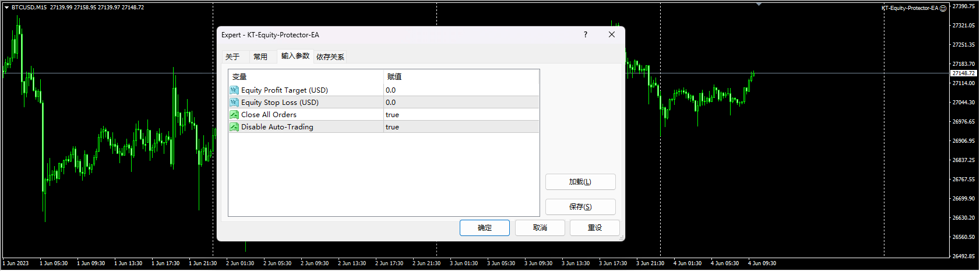Viewport: 980px width, 271px height.
Task: Switch to the 常用 tab
Action: click(260, 57)
